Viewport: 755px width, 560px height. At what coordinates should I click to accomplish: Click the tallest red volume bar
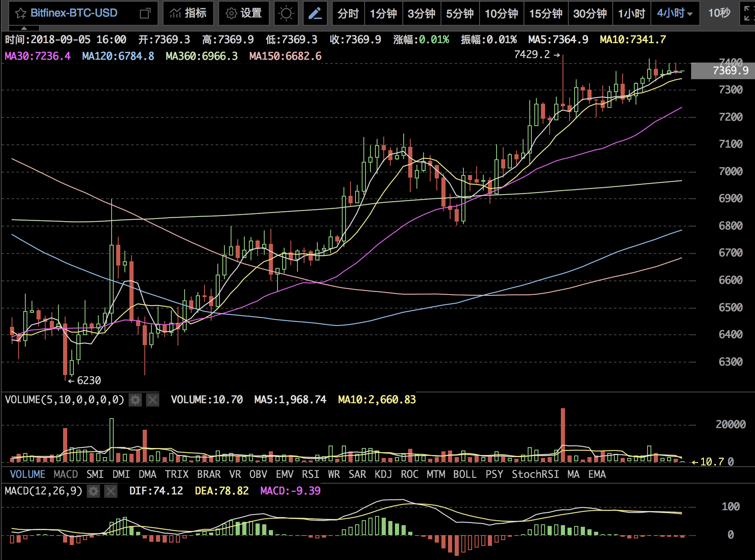coord(563,435)
